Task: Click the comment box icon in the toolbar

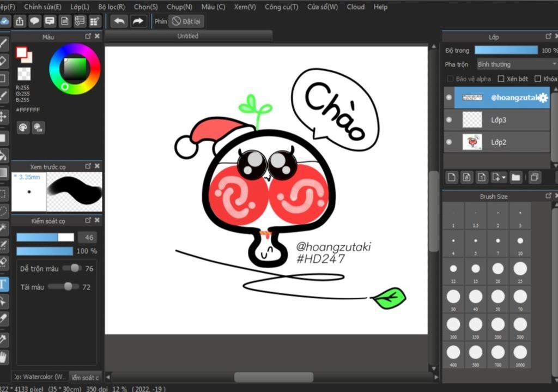Action: coord(50,21)
